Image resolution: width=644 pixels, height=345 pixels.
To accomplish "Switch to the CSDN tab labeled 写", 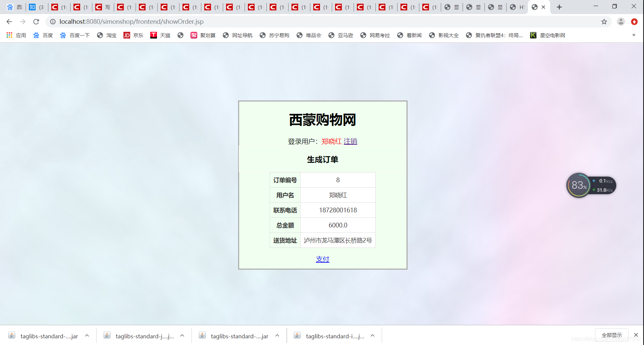I will click(x=102, y=7).
